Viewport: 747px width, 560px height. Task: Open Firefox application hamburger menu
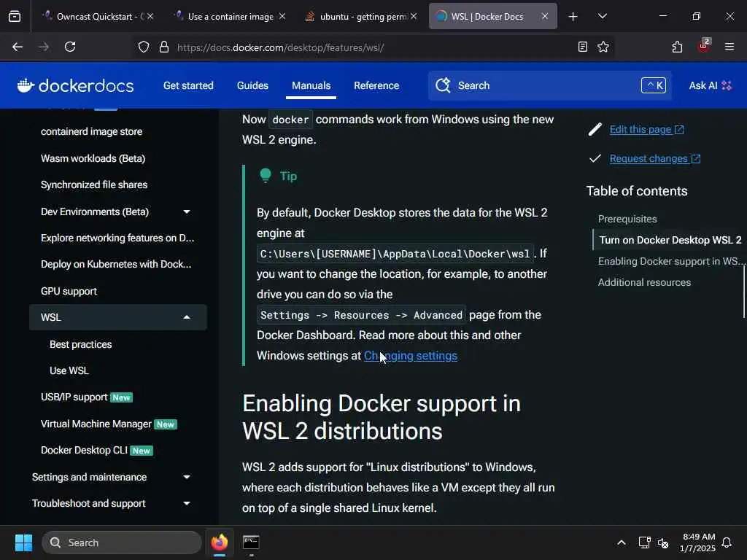click(x=729, y=47)
